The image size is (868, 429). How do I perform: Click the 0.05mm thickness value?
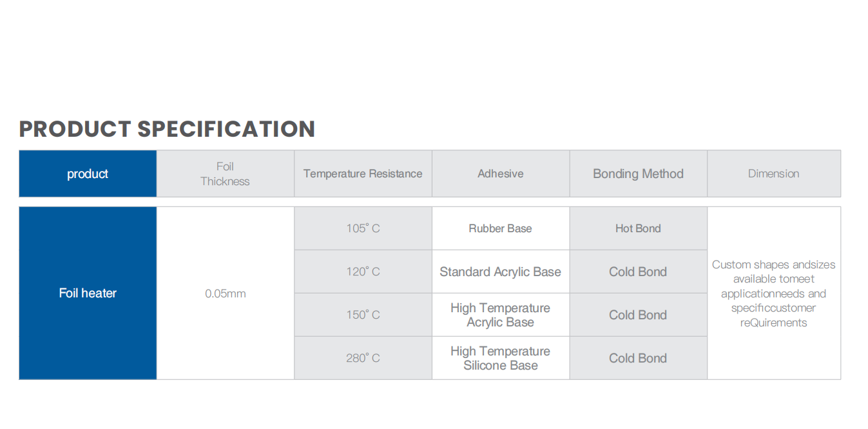225,294
